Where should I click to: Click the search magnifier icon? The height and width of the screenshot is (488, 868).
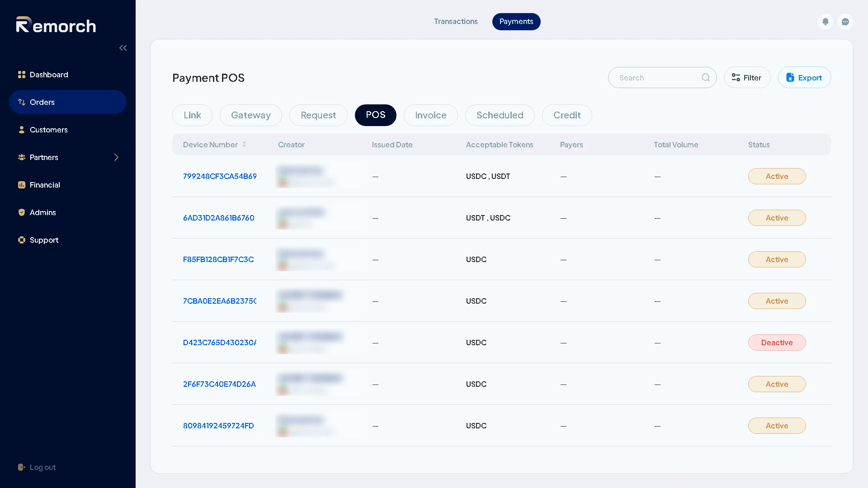pyautogui.click(x=706, y=78)
